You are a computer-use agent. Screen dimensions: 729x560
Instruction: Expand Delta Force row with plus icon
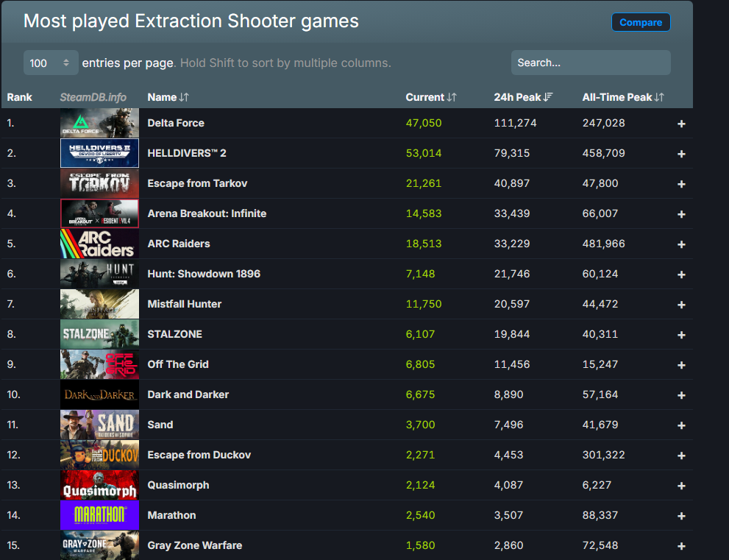tap(681, 124)
